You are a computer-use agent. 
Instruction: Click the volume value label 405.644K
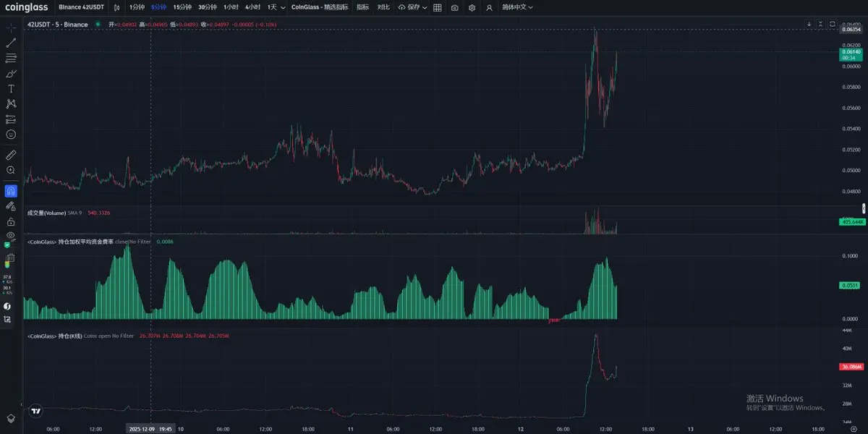click(x=851, y=221)
